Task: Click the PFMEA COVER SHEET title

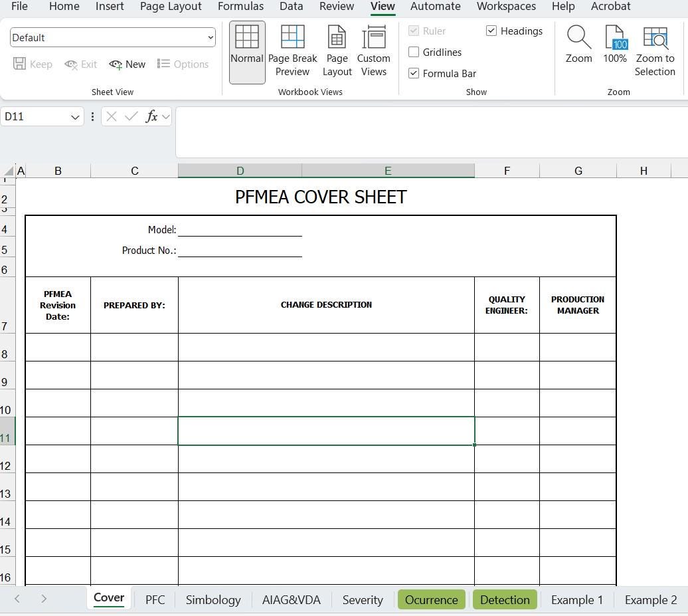Action: coord(321,197)
